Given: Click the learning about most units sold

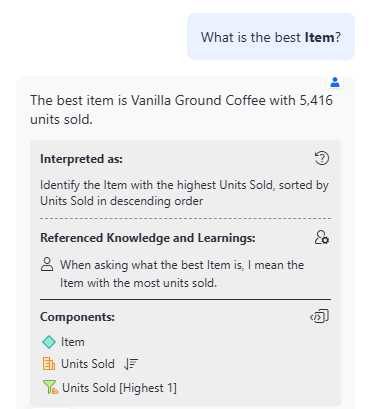Looking at the screenshot, I should click(182, 274).
